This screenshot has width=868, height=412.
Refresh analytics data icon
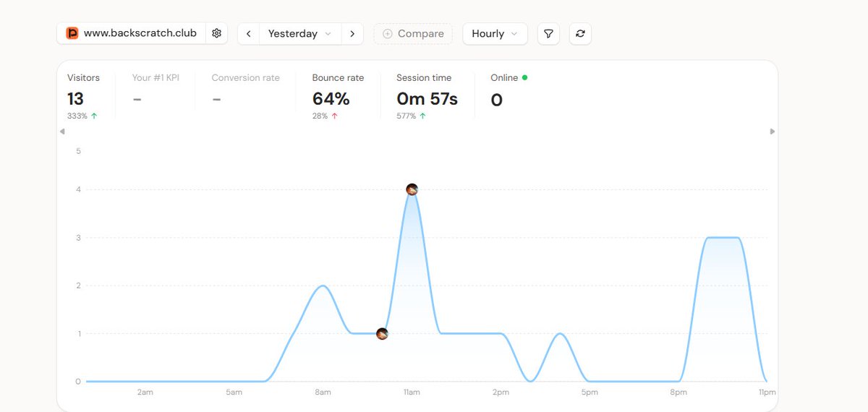pos(580,33)
